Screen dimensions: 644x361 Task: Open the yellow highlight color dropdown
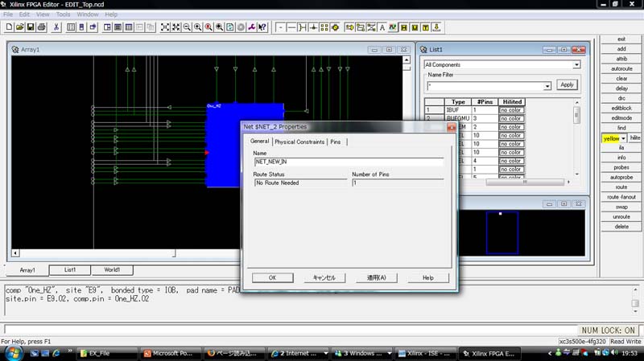tap(623, 138)
